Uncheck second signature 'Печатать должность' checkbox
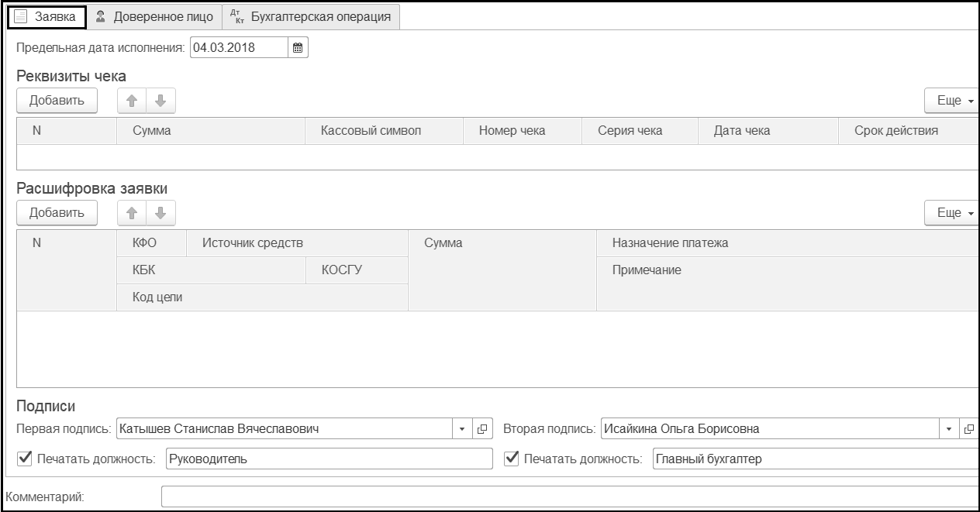Viewport: 980px width, 512px height. (x=512, y=459)
